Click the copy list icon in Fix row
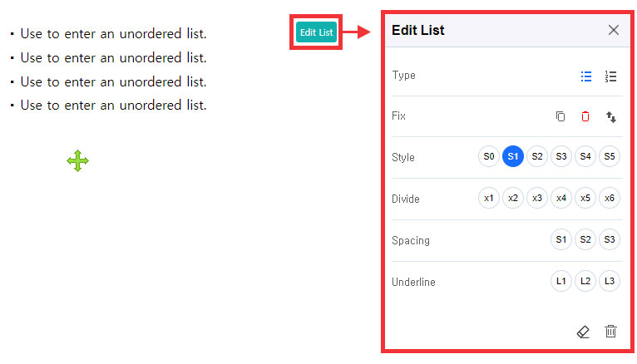This screenshot has width=637, height=364. (x=560, y=116)
